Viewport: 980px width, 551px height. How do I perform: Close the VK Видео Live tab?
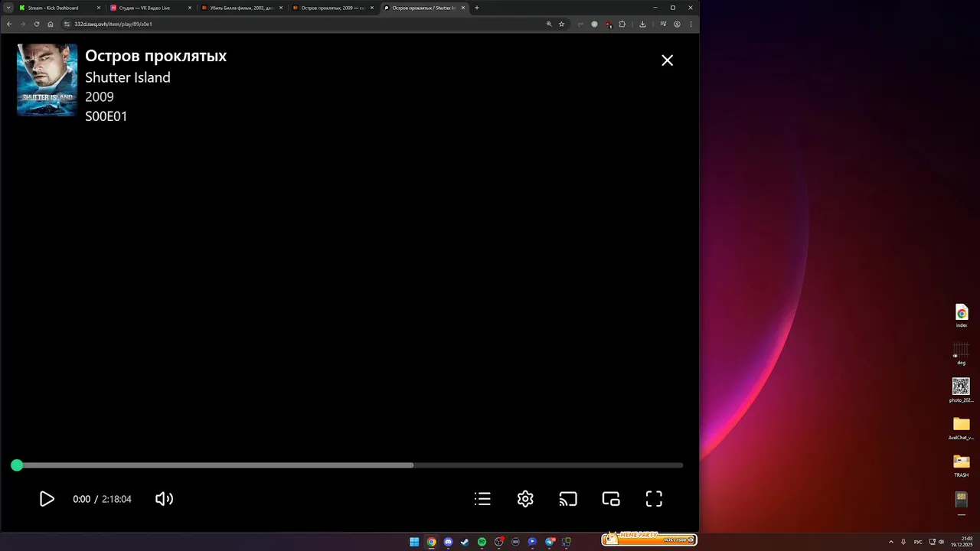tap(190, 8)
